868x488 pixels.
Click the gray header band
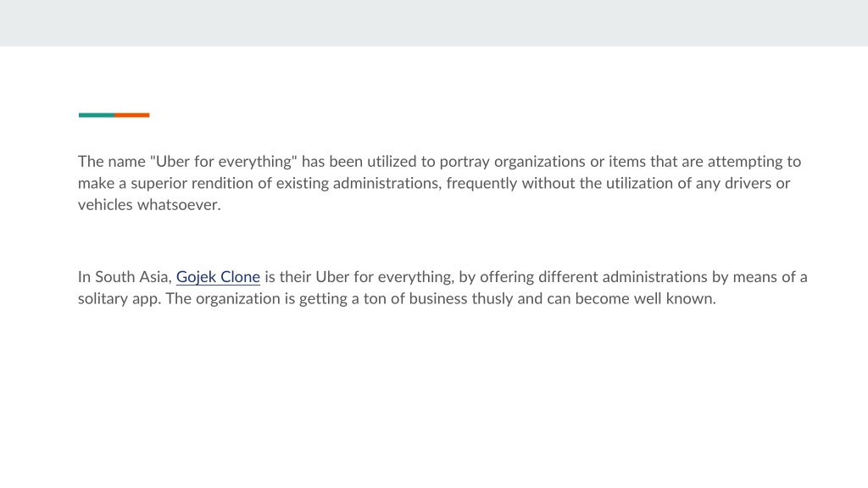pyautogui.click(x=434, y=23)
